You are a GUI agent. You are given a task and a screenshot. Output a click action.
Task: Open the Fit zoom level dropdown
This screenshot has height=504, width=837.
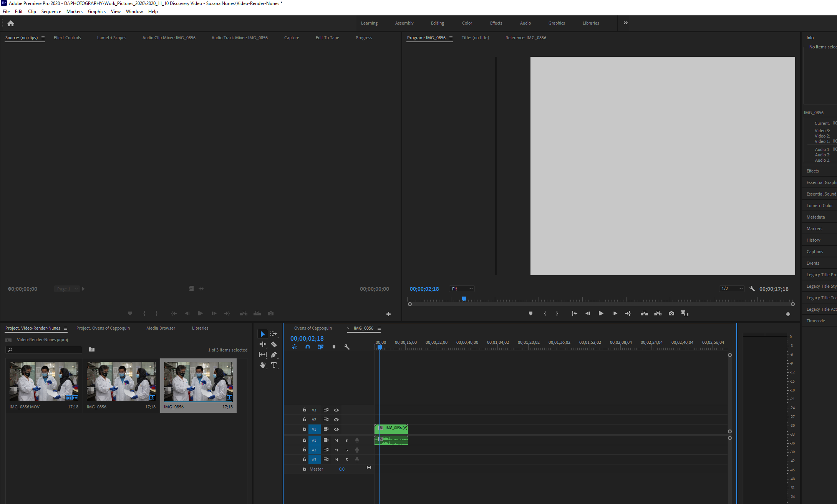[x=461, y=288]
